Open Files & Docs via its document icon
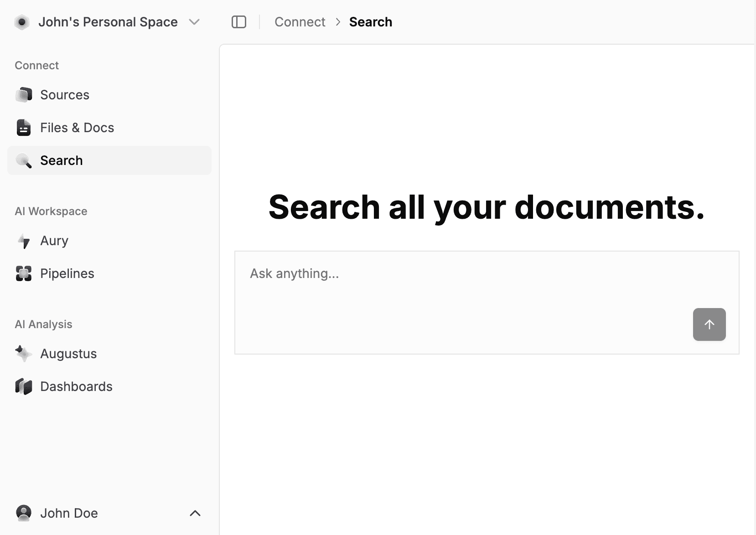This screenshot has height=535, width=756. click(24, 128)
